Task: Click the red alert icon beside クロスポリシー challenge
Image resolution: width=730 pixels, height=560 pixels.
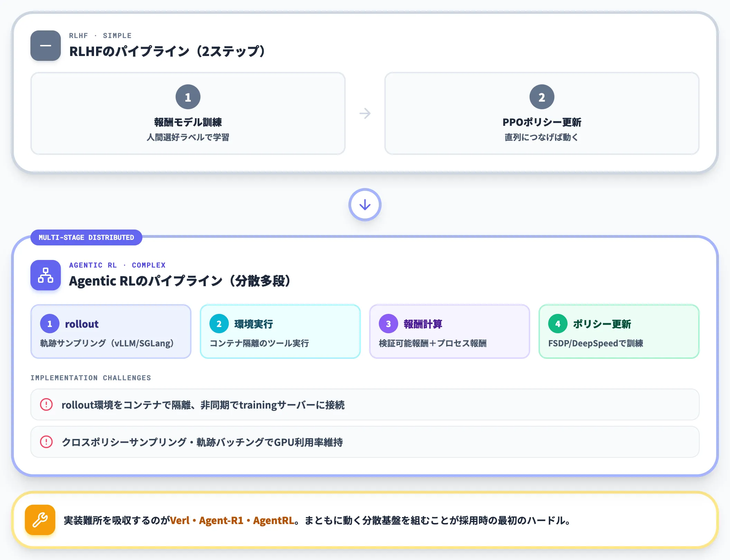Action: click(46, 442)
